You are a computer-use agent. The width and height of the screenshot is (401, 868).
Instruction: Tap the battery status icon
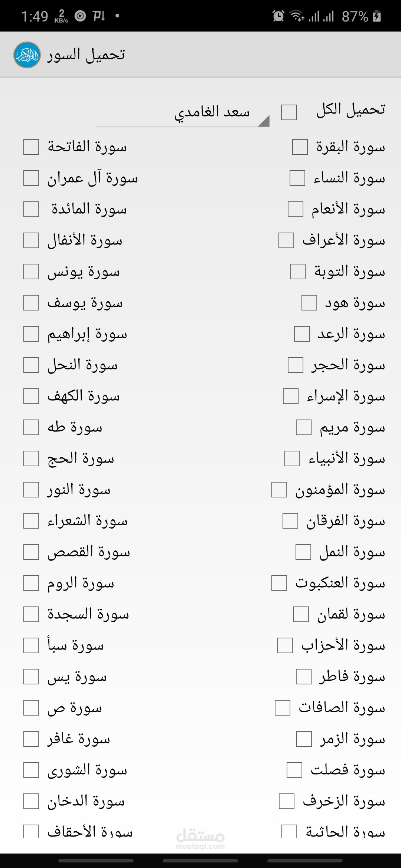377,16
